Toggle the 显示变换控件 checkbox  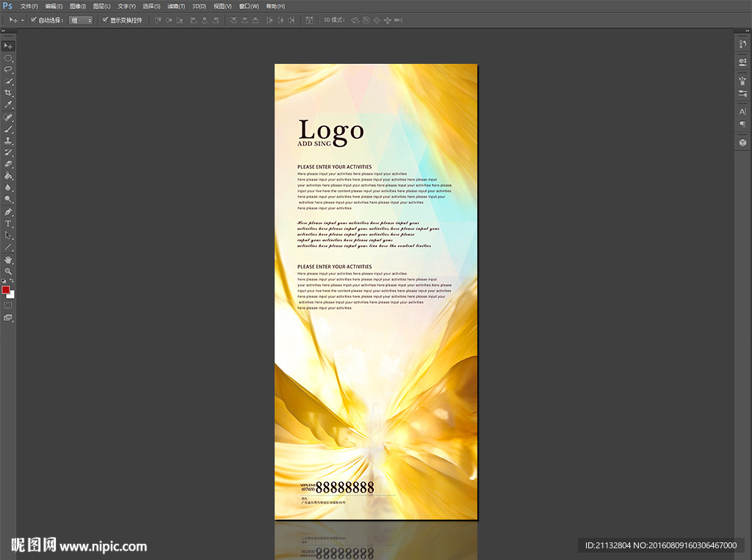pyautogui.click(x=105, y=20)
